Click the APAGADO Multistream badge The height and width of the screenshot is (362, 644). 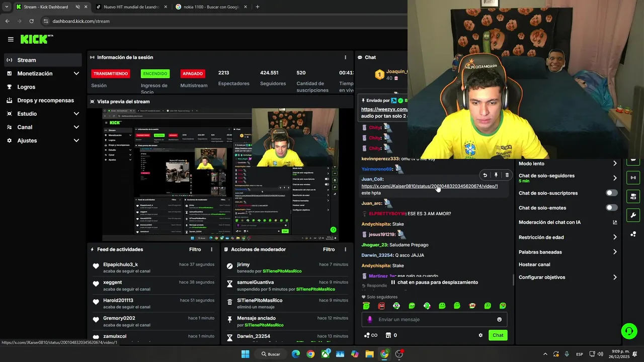click(x=193, y=73)
